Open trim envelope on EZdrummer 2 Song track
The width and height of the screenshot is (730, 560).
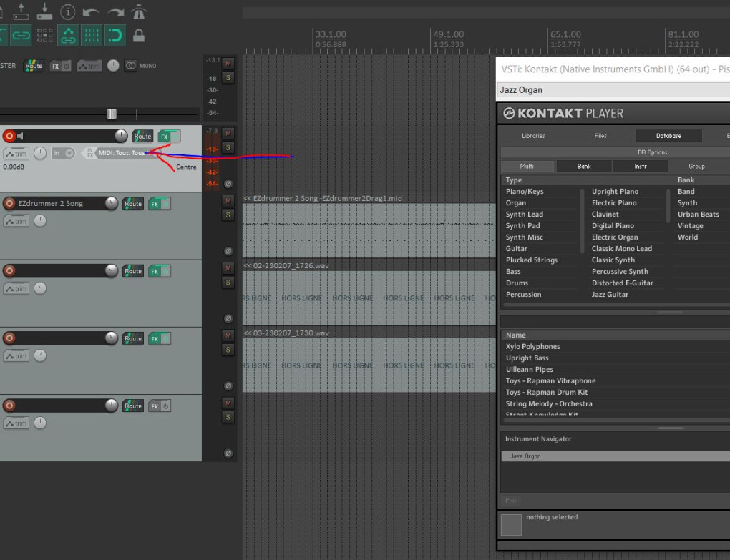tap(16, 221)
